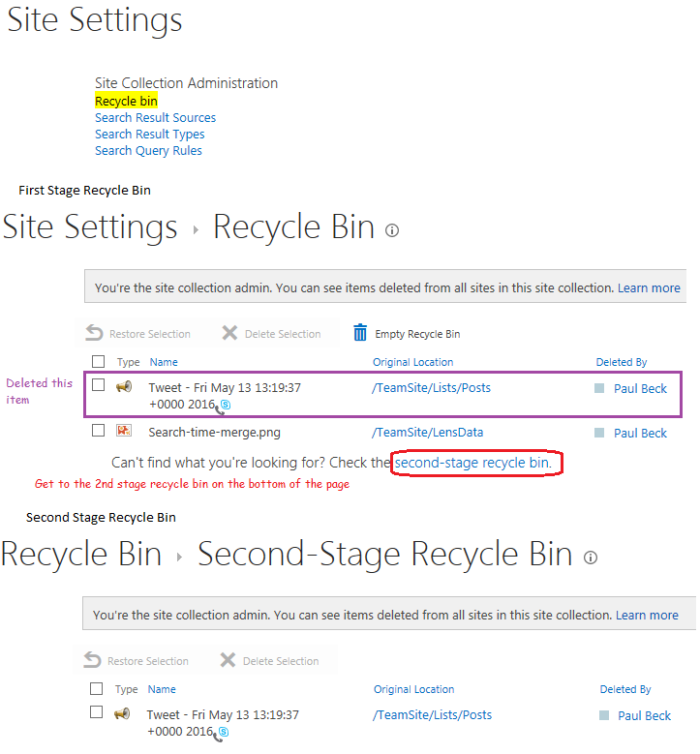Image resolution: width=700 pixels, height=754 pixels.
Task: Click Learn more in first-stage admin notice
Action: [x=649, y=287]
